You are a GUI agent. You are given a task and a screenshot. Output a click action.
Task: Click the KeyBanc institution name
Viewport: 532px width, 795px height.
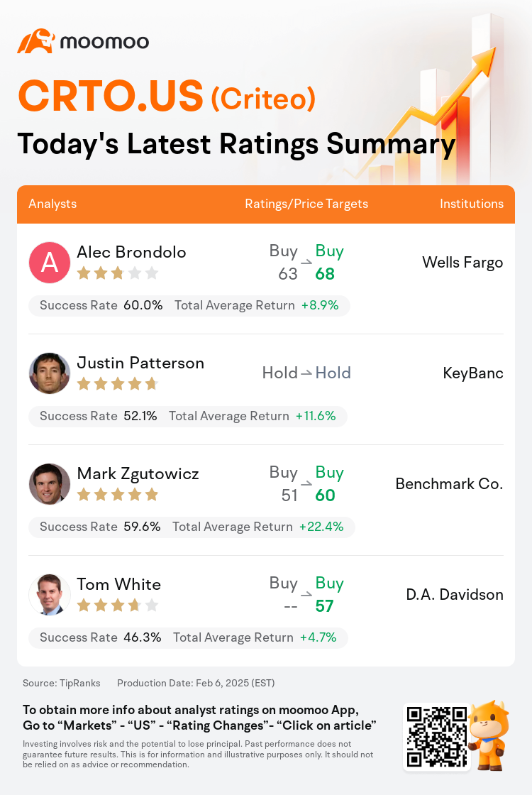[x=473, y=373]
